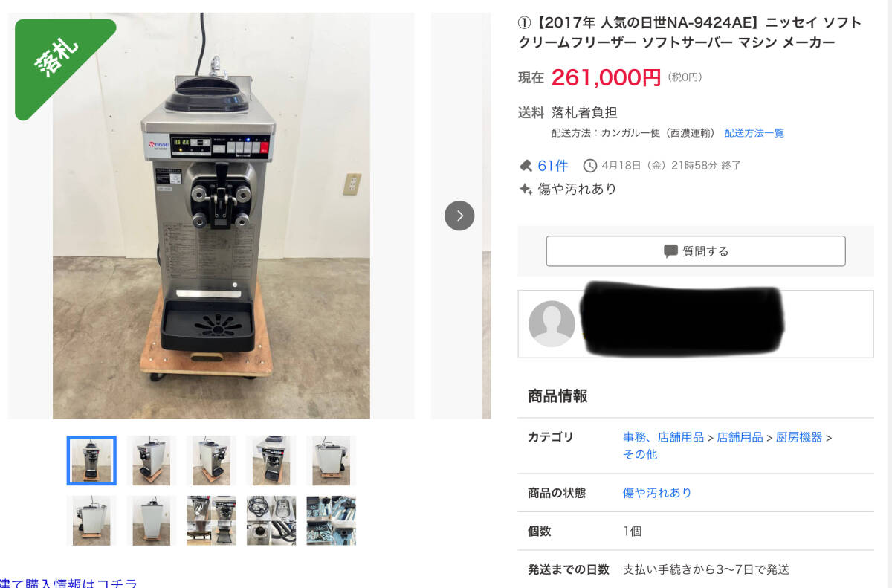Click the 傷や汚れあり condition link

click(657, 493)
